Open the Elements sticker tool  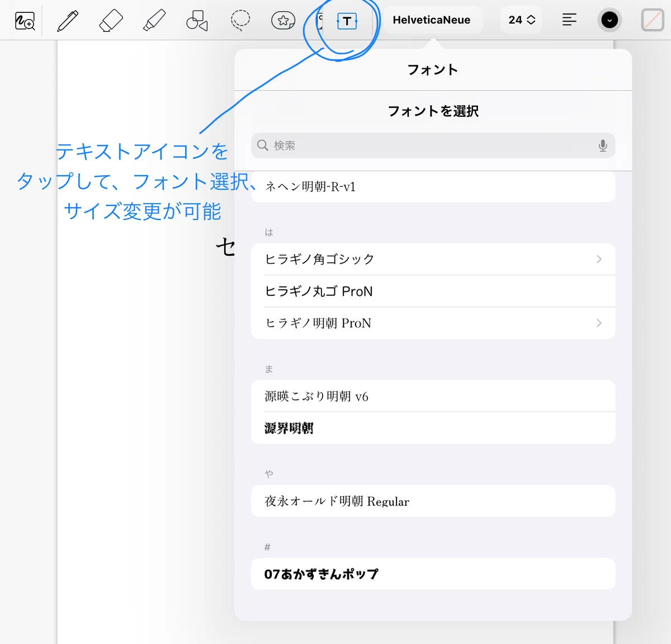pos(283,21)
